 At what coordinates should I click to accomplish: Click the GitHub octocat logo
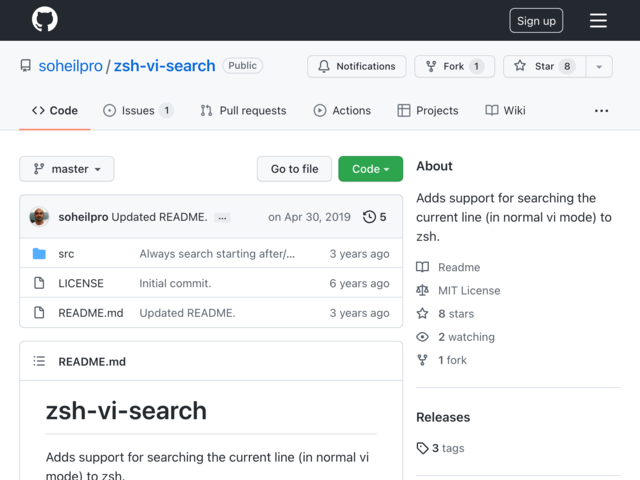point(44,19)
